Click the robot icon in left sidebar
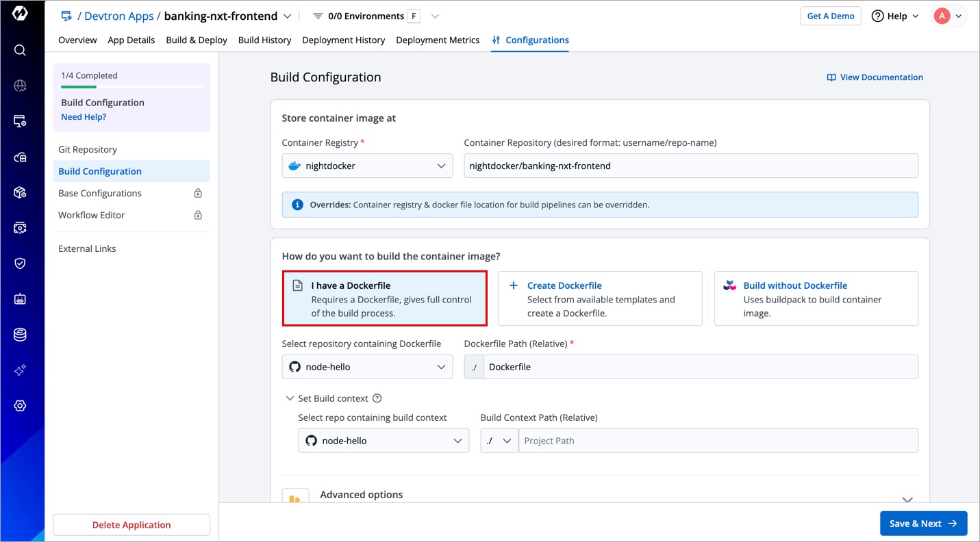The height and width of the screenshot is (542, 980). (x=20, y=299)
